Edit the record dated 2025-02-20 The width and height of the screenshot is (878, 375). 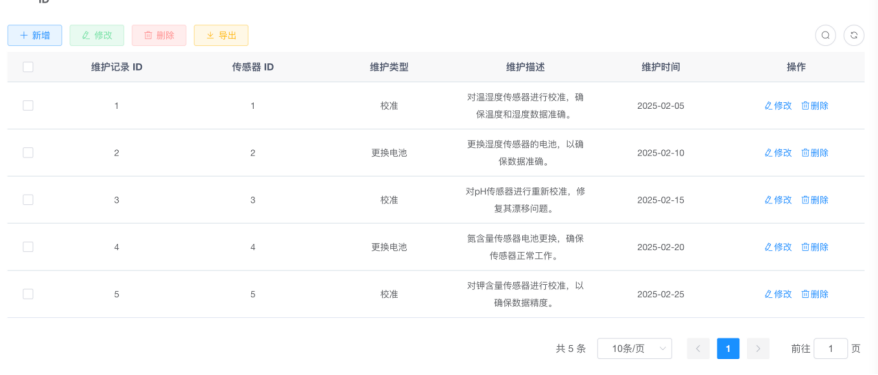click(x=778, y=247)
